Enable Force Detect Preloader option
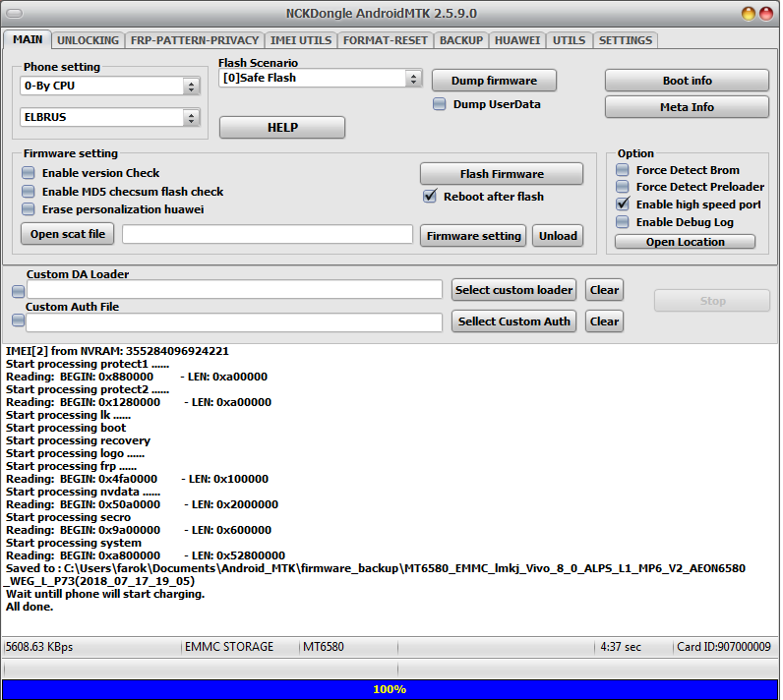 pyautogui.click(x=623, y=187)
